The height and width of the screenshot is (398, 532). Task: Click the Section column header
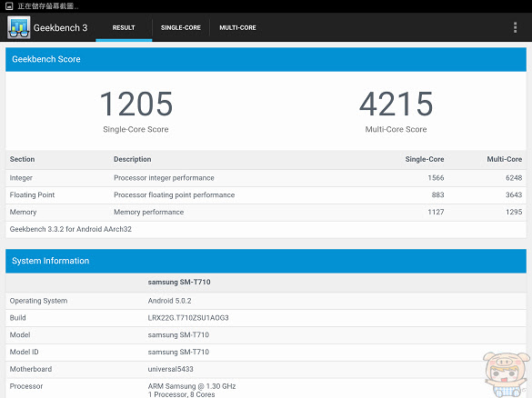click(x=23, y=159)
